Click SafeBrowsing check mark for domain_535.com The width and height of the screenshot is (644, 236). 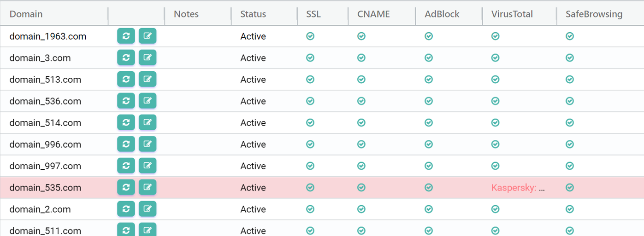tap(570, 187)
